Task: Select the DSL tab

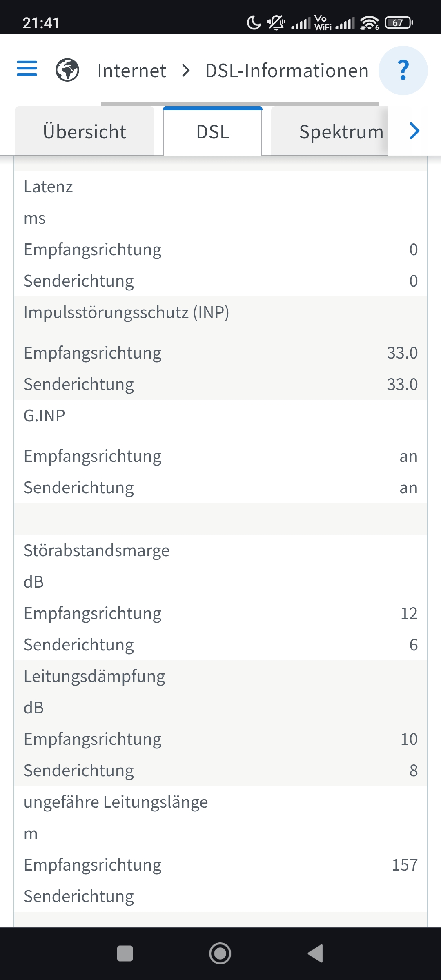Action: [213, 131]
